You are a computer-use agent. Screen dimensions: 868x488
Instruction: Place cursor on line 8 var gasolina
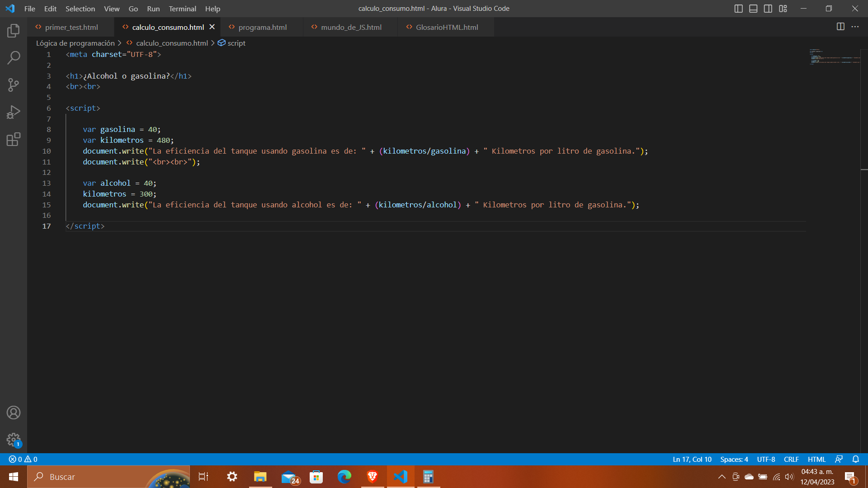[x=122, y=129]
